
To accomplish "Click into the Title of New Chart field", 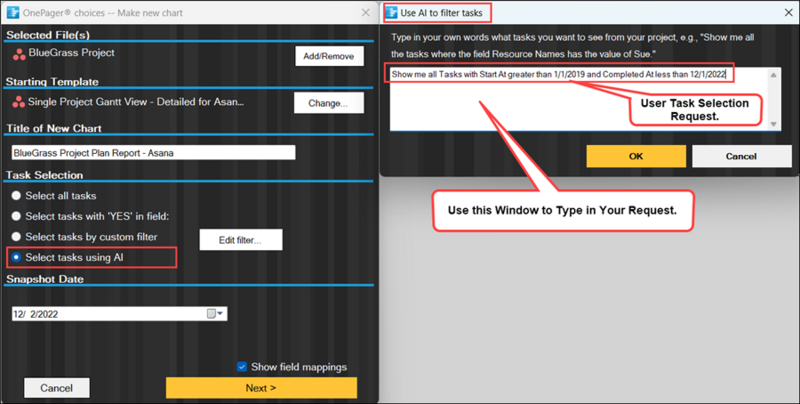I will 153,153.
